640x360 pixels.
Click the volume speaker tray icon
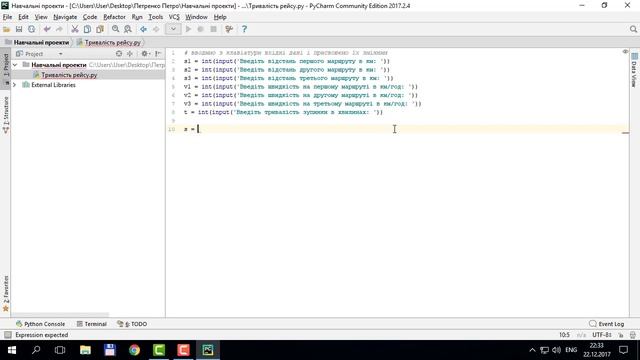pyautogui.click(x=556, y=350)
